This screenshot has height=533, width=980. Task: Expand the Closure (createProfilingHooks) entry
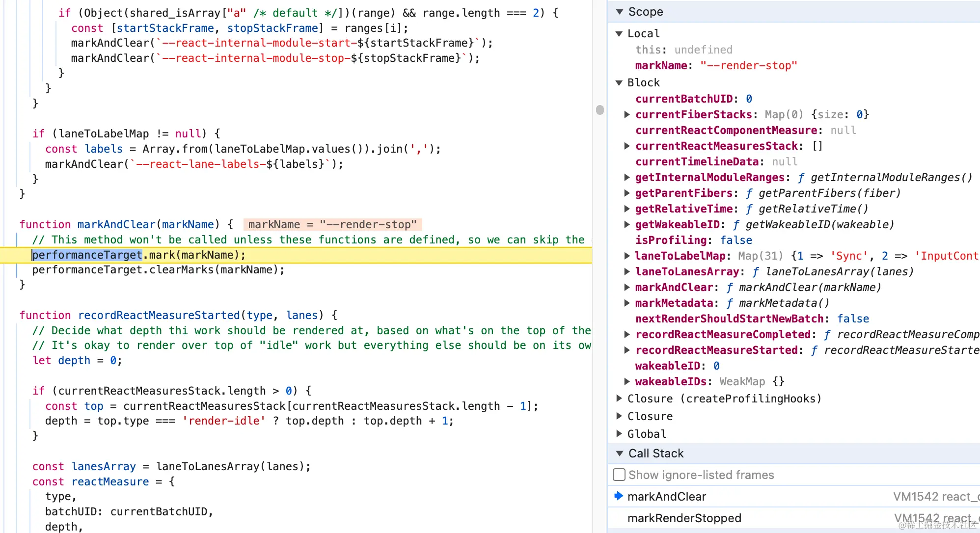(619, 399)
